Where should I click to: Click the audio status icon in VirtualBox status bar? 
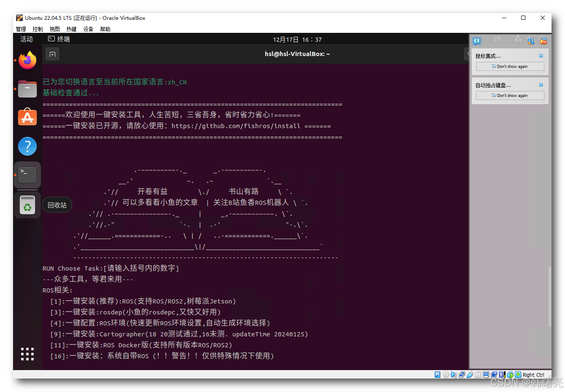tap(453, 375)
